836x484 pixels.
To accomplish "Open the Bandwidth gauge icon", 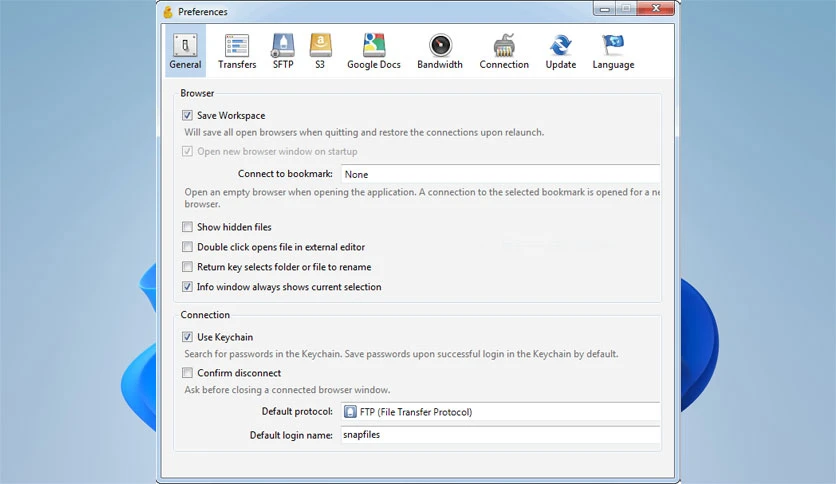I will [x=440, y=51].
